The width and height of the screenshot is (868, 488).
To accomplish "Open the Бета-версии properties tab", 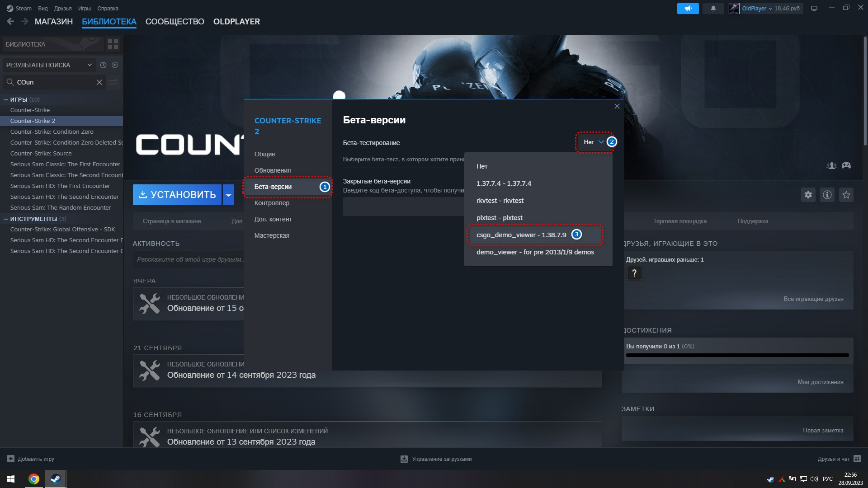I will click(288, 187).
